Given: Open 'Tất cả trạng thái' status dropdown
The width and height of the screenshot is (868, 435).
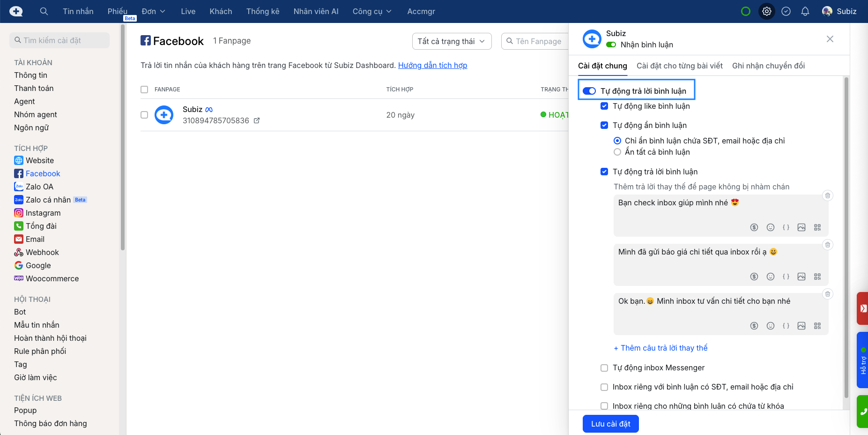Looking at the screenshot, I should click(x=452, y=41).
